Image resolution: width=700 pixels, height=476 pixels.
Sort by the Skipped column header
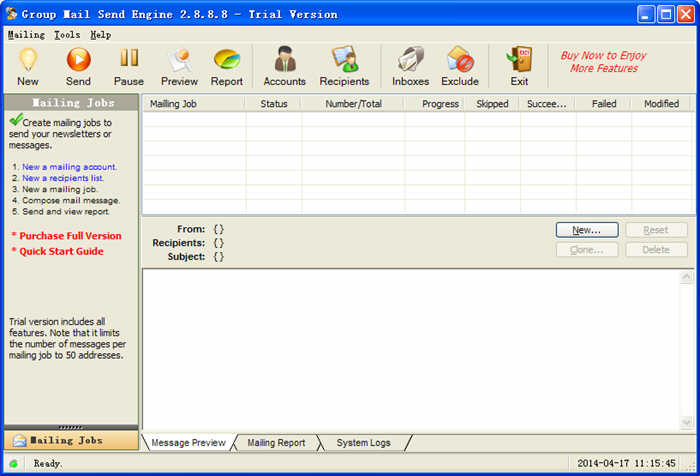[x=492, y=104]
